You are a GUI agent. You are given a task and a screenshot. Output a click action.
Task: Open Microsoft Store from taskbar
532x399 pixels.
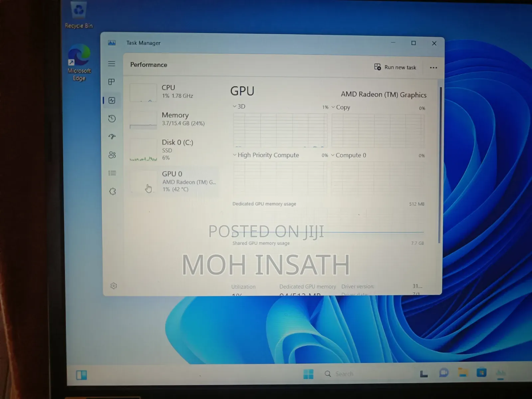481,373
